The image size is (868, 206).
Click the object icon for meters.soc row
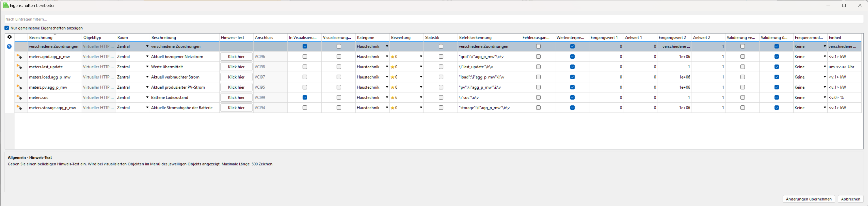19,97
